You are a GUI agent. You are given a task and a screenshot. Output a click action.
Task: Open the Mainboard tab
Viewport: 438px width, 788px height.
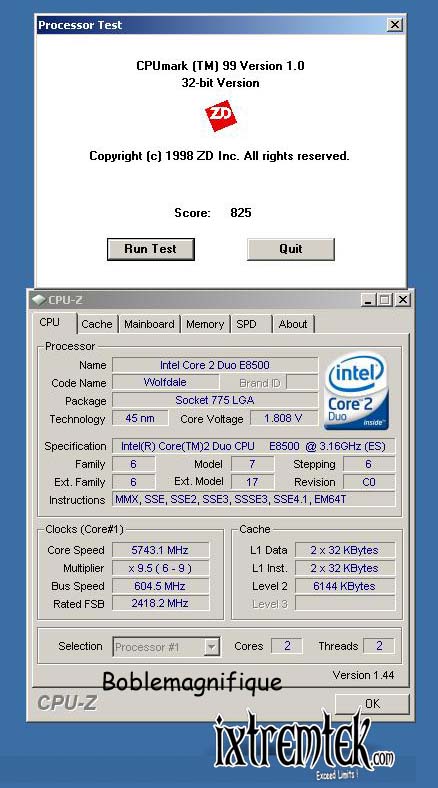point(149,325)
